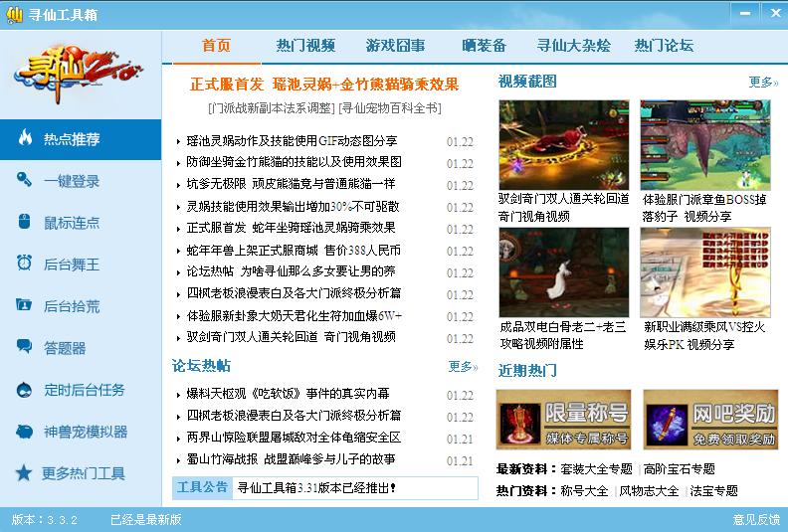Click the 鼠标连点 mouse icon
This screenshot has height=532, width=788.
coord(24,221)
